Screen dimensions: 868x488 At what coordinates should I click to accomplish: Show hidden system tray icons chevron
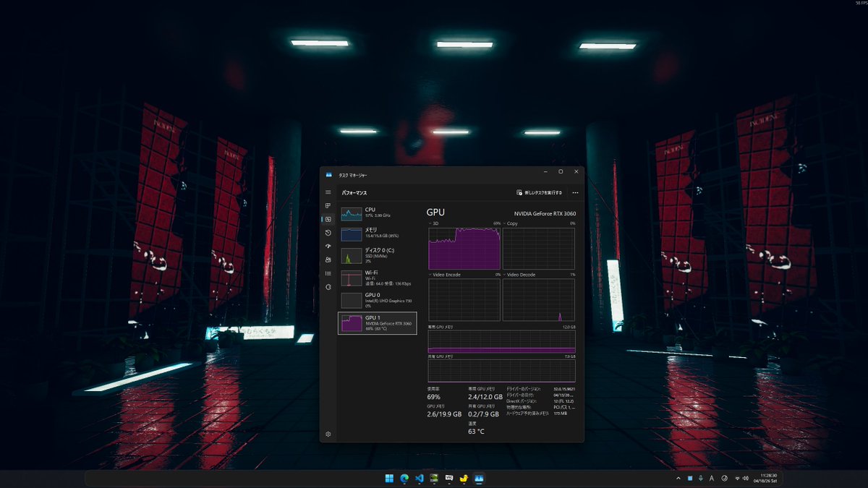point(678,478)
